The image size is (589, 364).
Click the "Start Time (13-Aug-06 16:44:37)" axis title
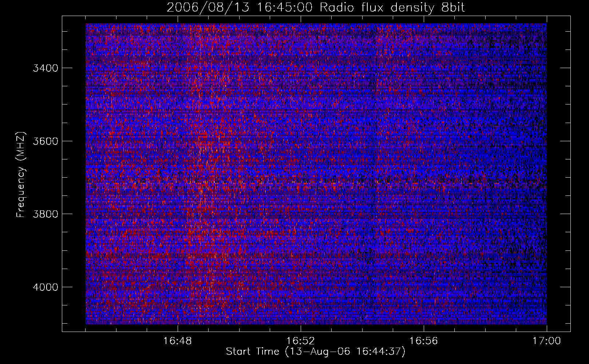click(x=316, y=352)
